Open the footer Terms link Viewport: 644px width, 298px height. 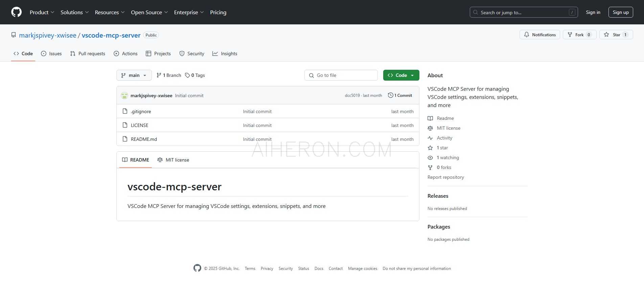click(250, 269)
